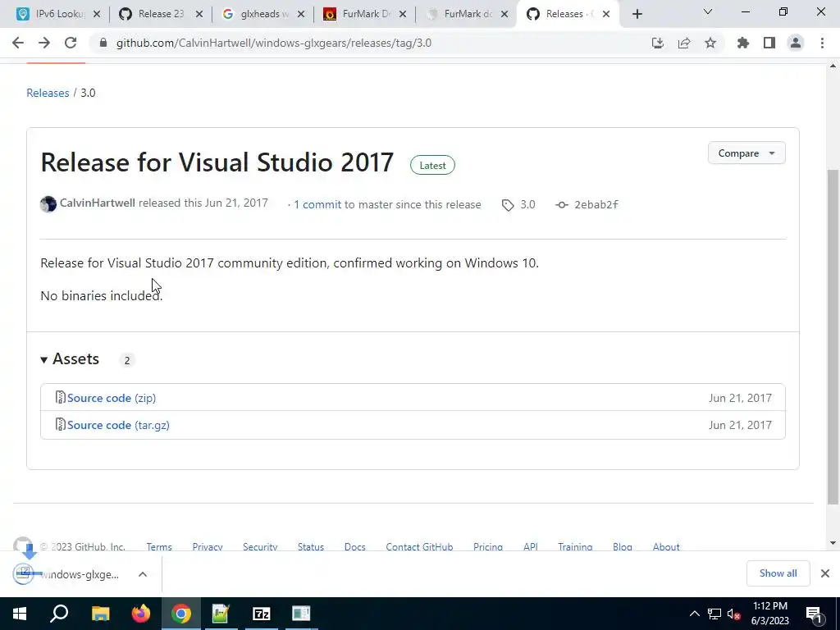Click Show all downloads button
The width and height of the screenshot is (840, 630).
778,573
